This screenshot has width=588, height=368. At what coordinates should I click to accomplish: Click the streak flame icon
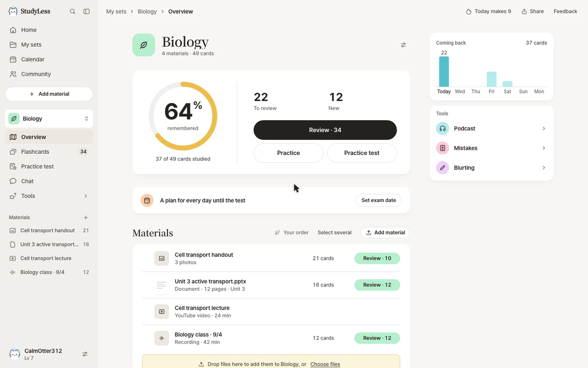coord(469,11)
